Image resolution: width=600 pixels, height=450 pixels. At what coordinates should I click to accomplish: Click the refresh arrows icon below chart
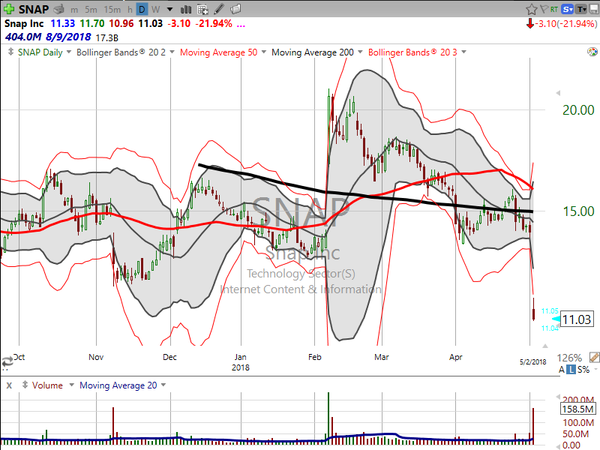point(7,361)
